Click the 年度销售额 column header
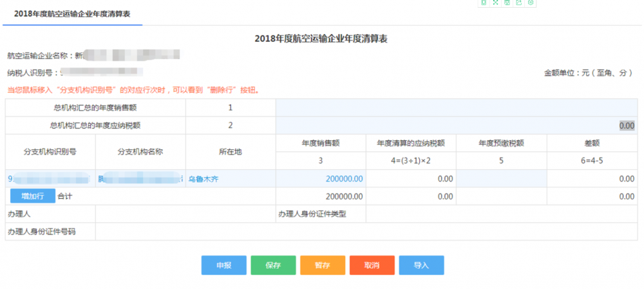Viewport: 644px width, 289px height. pos(321,144)
